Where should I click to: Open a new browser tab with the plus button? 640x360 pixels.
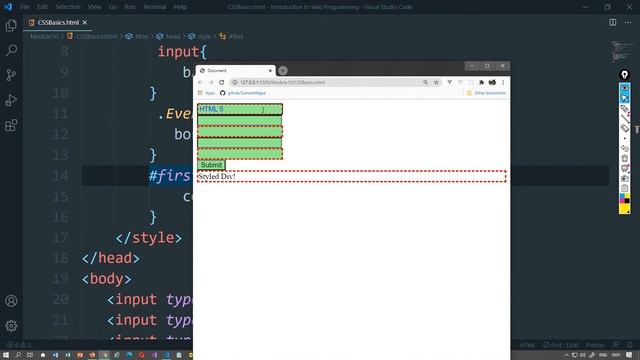(283, 71)
